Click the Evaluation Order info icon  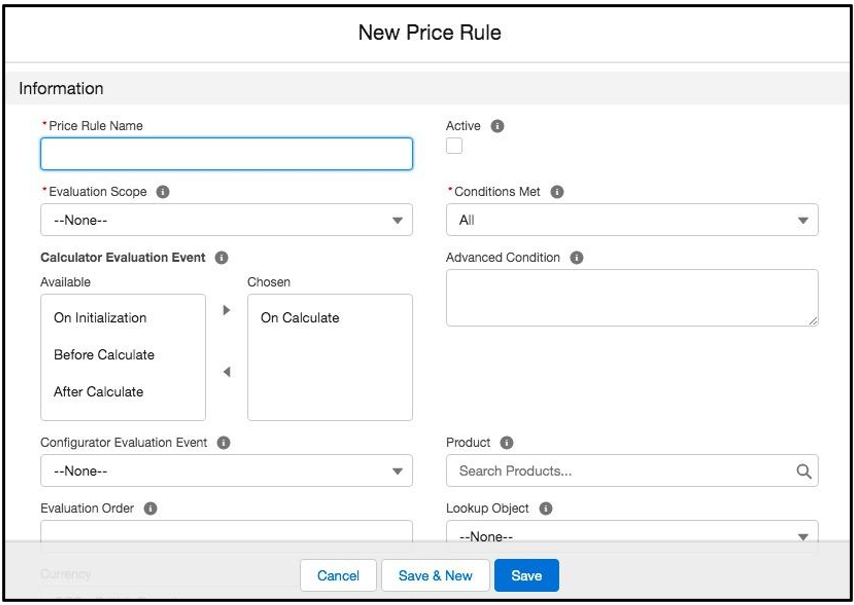150,508
